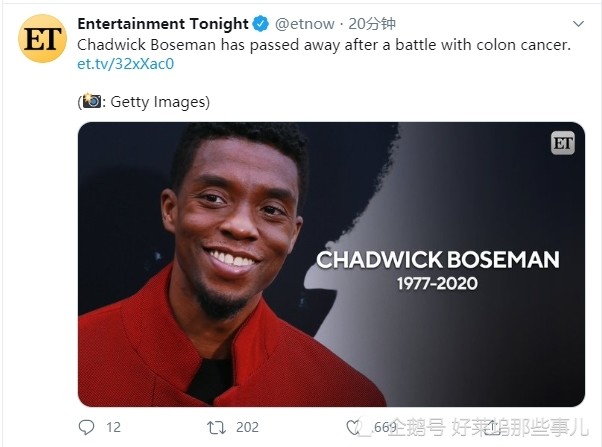This screenshot has height=447, width=602.
Task: Expand the tweet options chevron
Action: coord(578,24)
